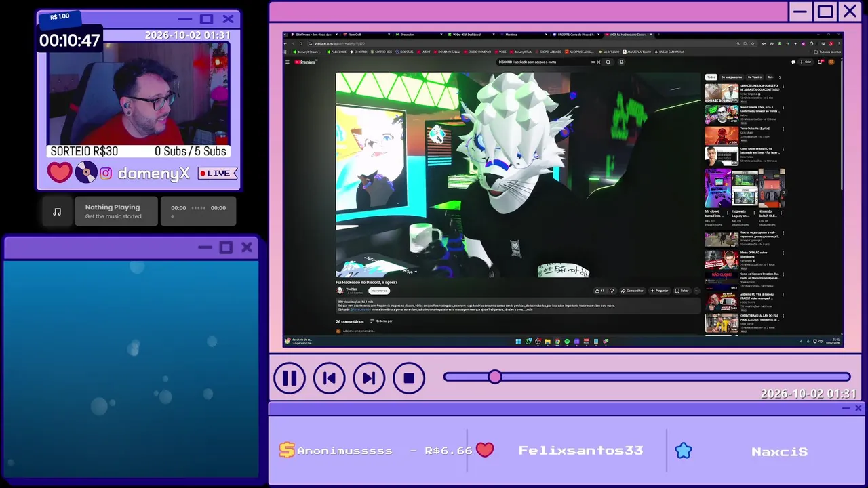Pause the stream with the pause button
This screenshot has height=488, width=868.
pos(290,378)
